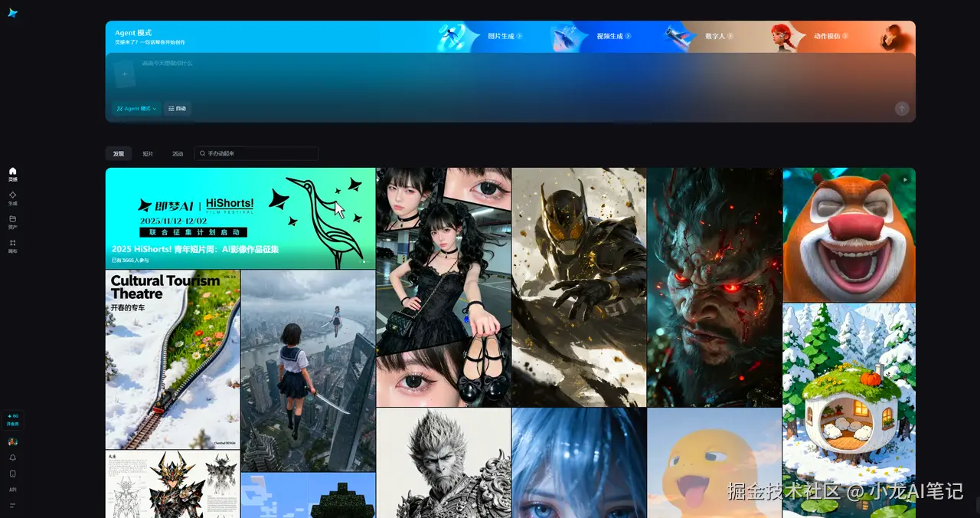
Task: Click the play icon on the bear video
Action: click(x=905, y=179)
